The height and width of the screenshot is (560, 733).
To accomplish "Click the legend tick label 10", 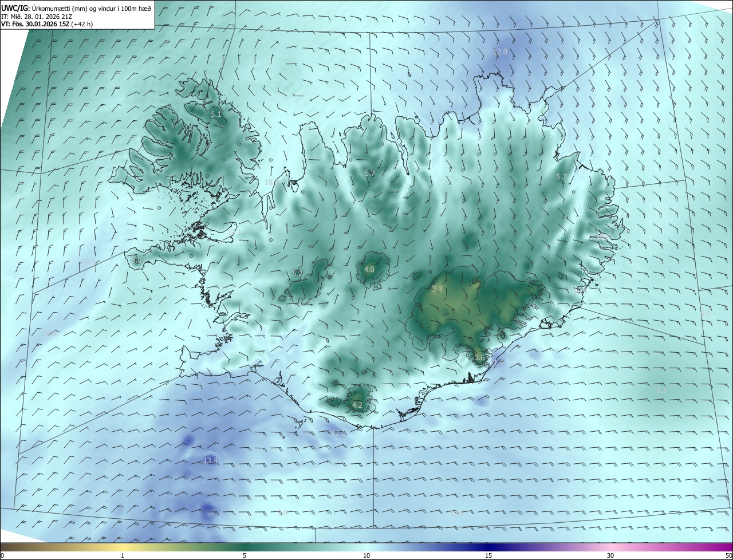I will (x=366, y=555).
